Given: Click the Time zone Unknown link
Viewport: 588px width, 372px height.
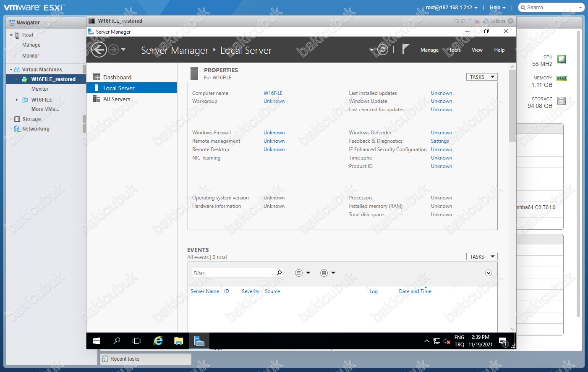Looking at the screenshot, I should [x=442, y=158].
